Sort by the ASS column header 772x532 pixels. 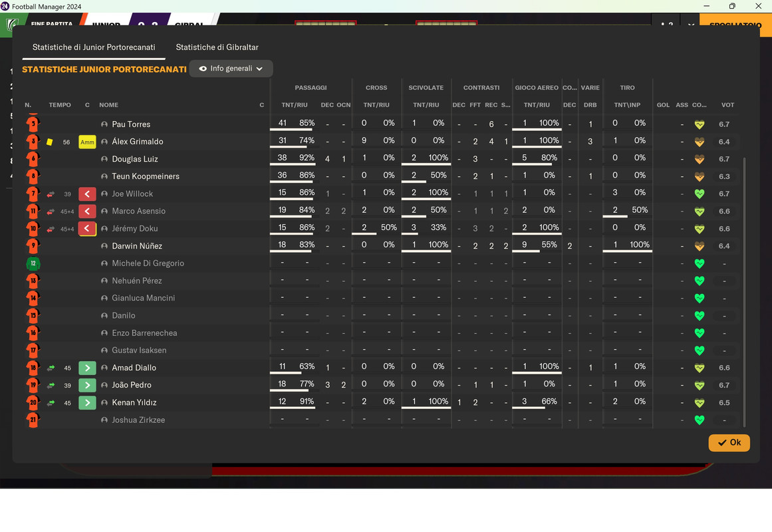pos(682,105)
